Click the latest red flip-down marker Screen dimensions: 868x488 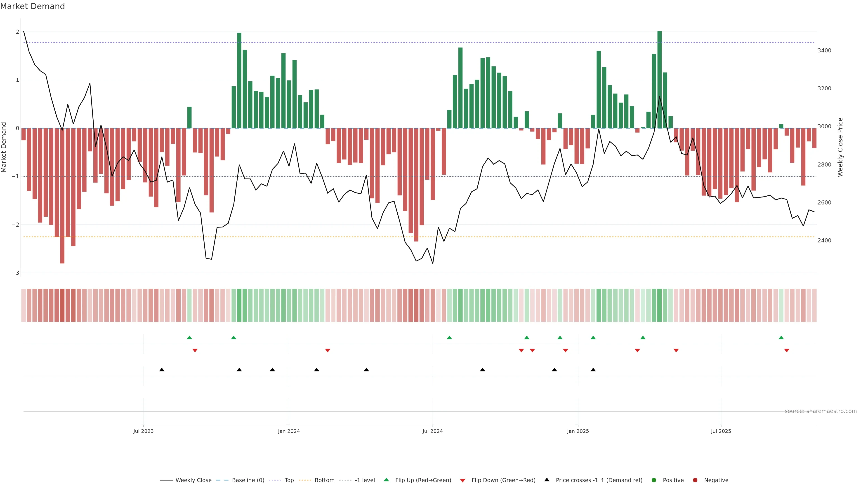pyautogui.click(x=787, y=351)
